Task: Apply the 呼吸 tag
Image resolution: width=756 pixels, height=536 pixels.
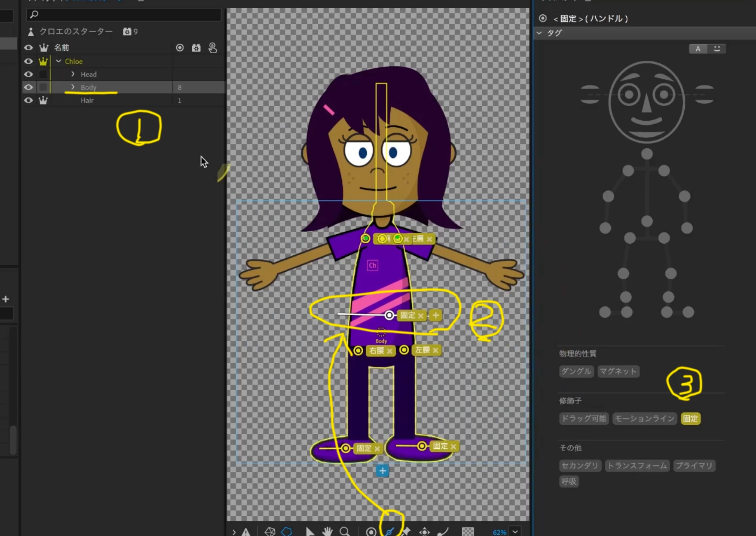Action: [569, 481]
